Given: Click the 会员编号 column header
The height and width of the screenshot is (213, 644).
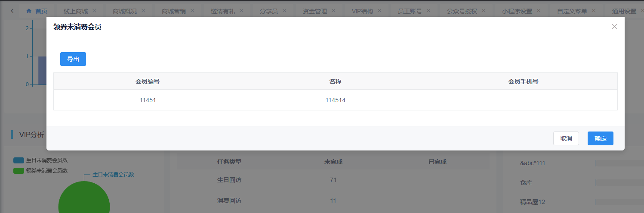Looking at the screenshot, I should pos(148,81).
